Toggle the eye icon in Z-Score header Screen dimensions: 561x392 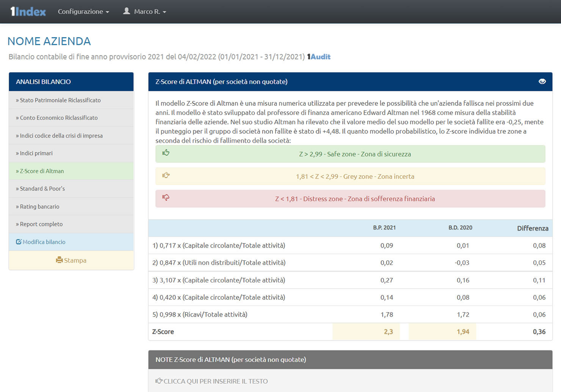542,82
